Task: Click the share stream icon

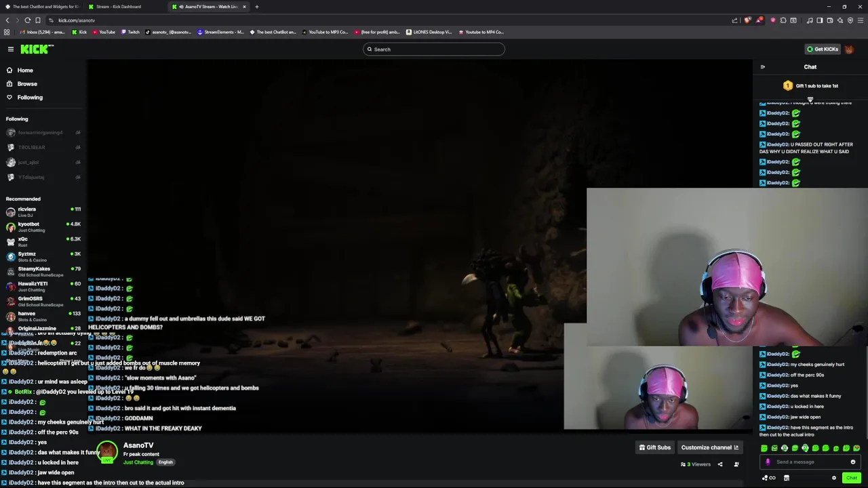Action: pyautogui.click(x=720, y=464)
